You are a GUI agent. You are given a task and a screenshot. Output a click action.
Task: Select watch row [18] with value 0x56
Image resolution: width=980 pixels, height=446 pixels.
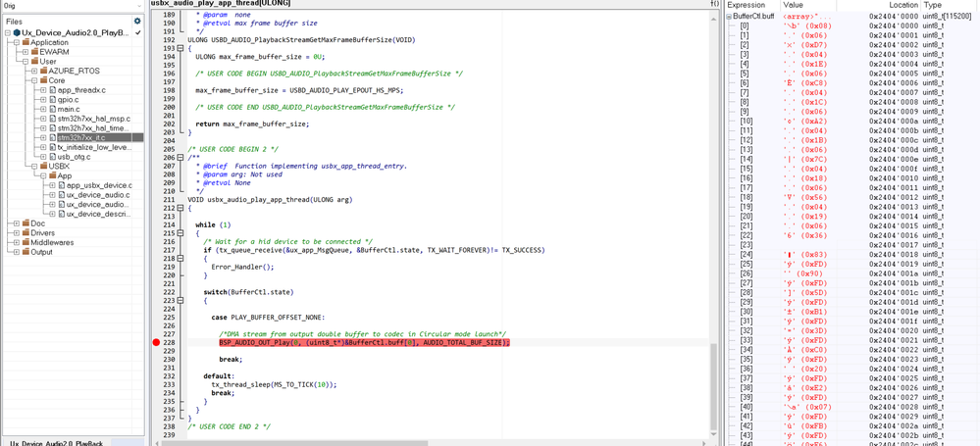[x=852, y=197]
